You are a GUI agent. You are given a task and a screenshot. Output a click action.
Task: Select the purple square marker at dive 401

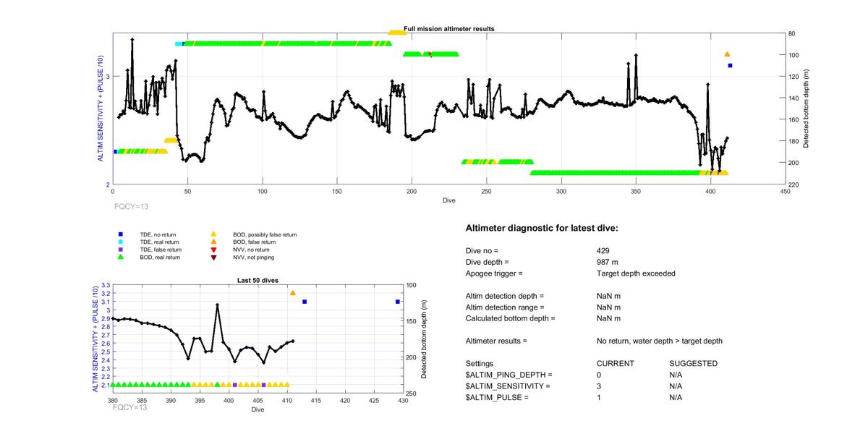235,385
